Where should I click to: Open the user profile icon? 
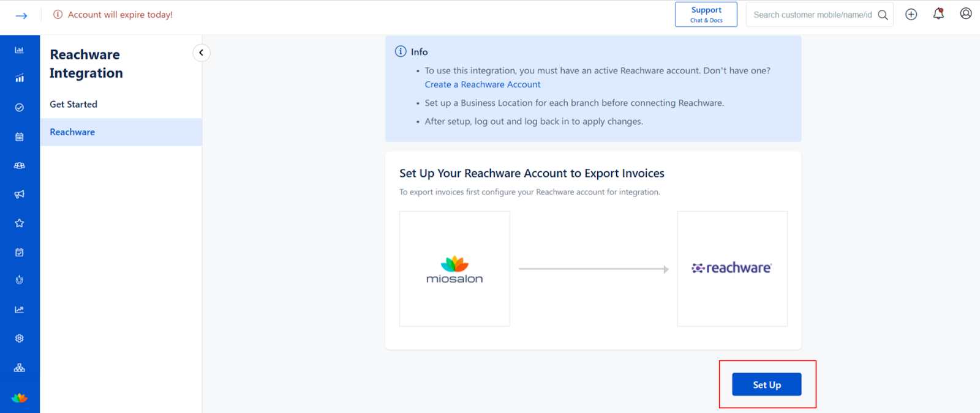966,13
